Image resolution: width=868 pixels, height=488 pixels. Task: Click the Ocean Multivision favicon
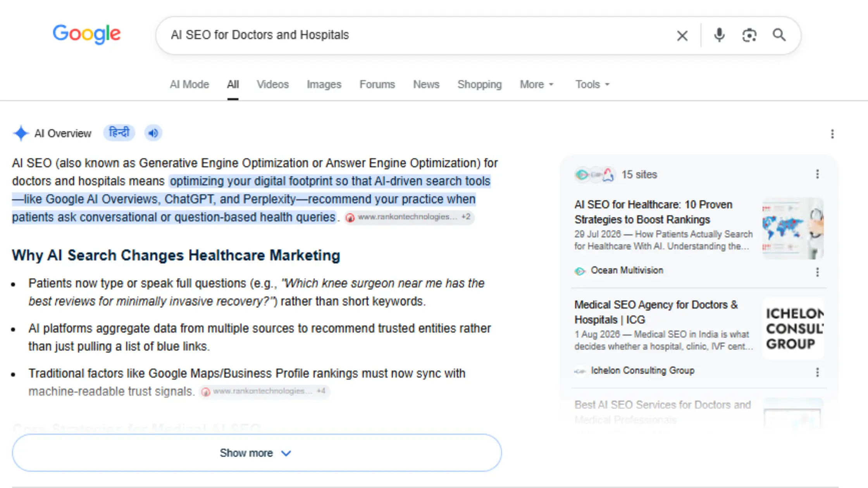point(580,271)
